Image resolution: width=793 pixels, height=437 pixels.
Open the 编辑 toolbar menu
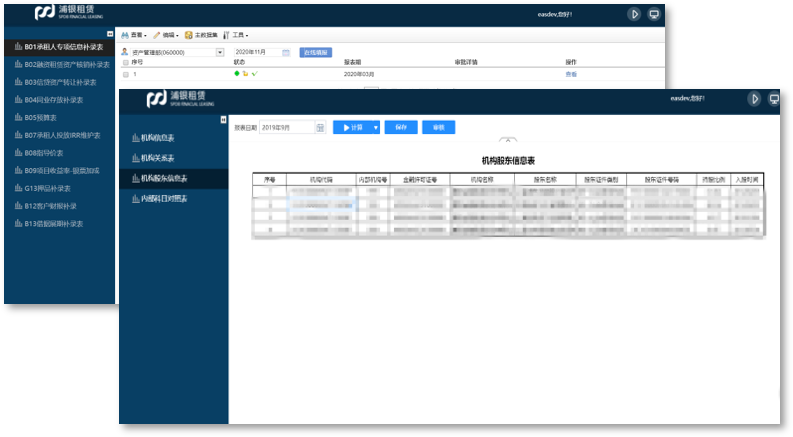point(166,35)
